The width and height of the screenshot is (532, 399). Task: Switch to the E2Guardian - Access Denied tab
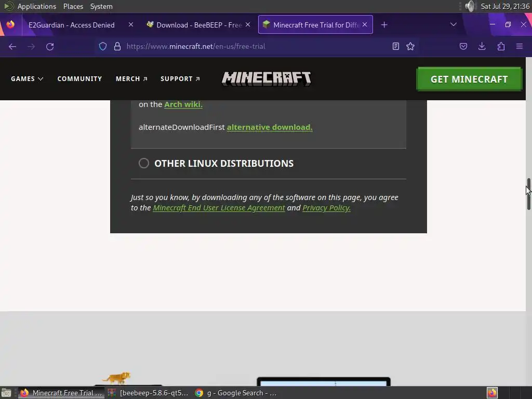tap(72, 25)
